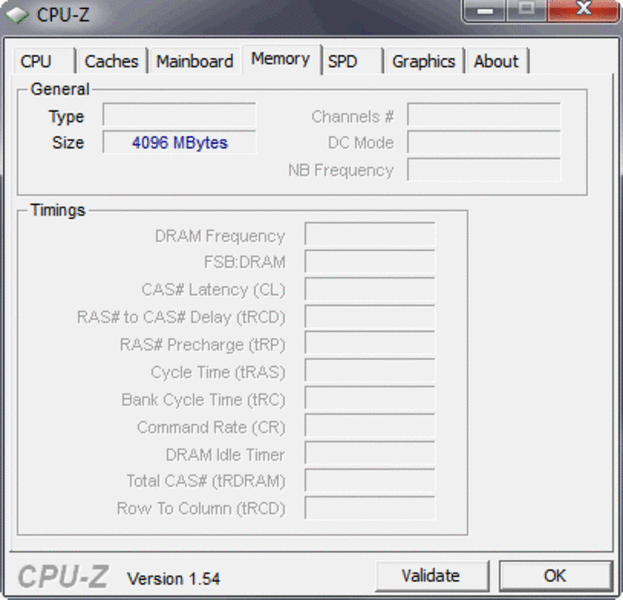Select the Mainboard tab
Viewport: 623px width, 600px height.
pos(195,61)
